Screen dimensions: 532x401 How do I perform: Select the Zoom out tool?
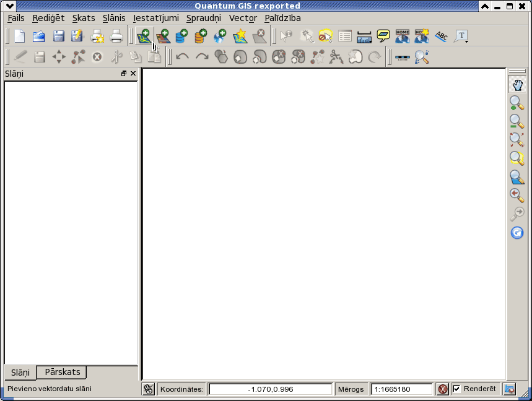click(517, 121)
